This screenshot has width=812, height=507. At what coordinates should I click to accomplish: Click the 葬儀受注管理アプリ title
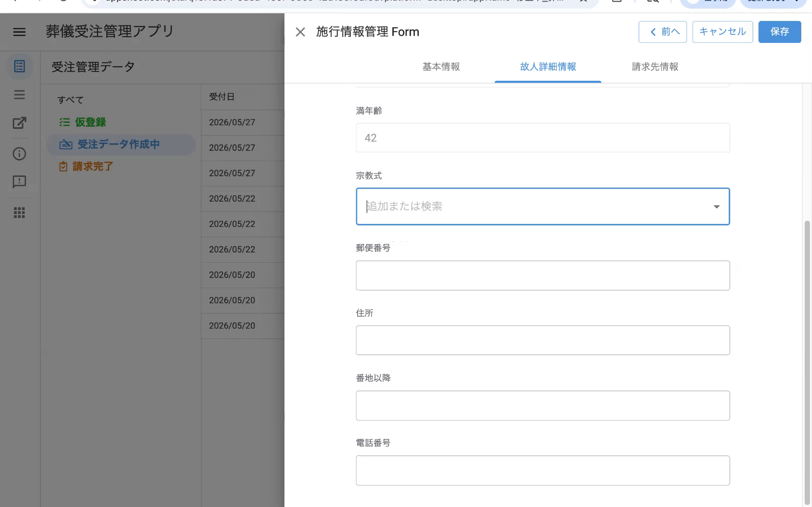[110, 31]
